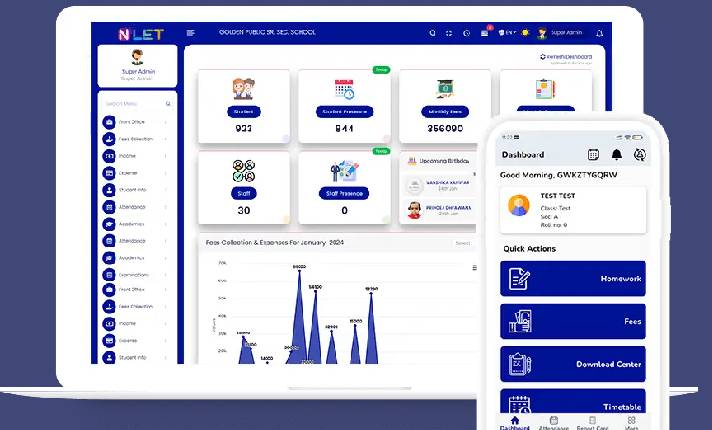This screenshot has width=712, height=430.
Task: Click the Student button on dashboard card
Action: coord(244,112)
